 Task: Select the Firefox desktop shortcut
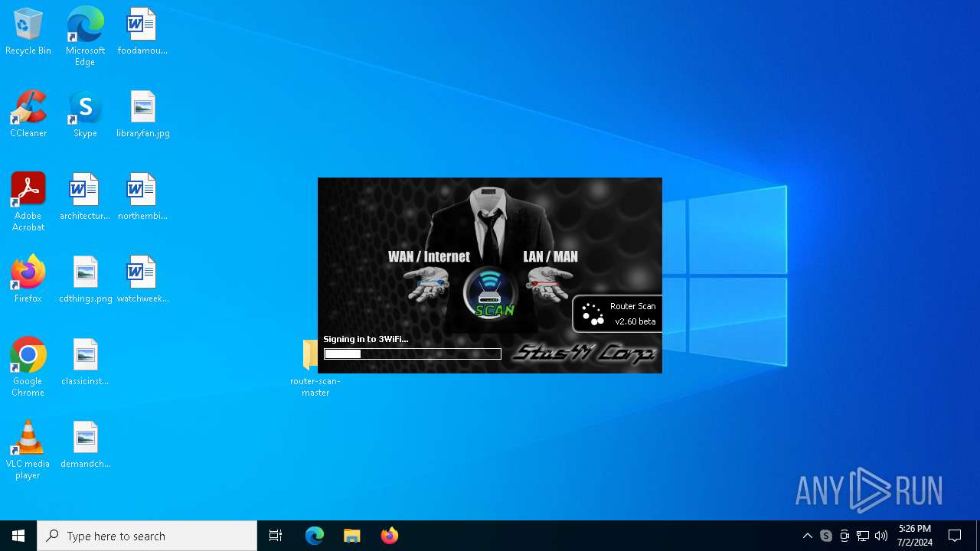(28, 279)
